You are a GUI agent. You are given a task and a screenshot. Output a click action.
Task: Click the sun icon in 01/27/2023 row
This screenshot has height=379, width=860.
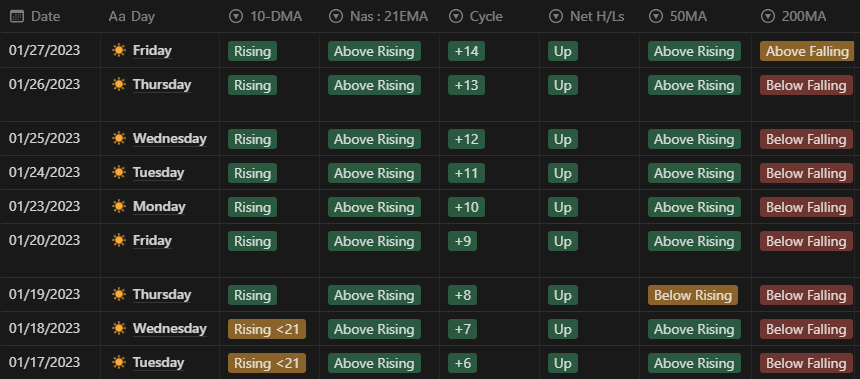click(x=118, y=50)
